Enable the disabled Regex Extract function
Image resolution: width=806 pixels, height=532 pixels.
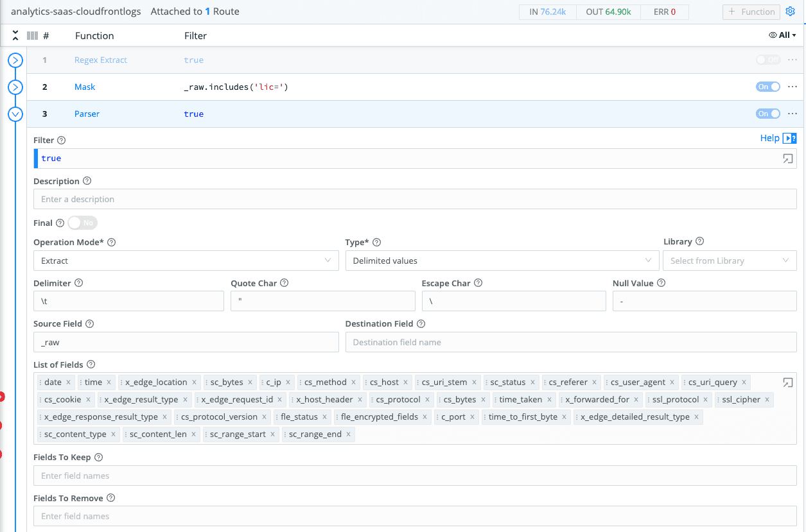(767, 59)
